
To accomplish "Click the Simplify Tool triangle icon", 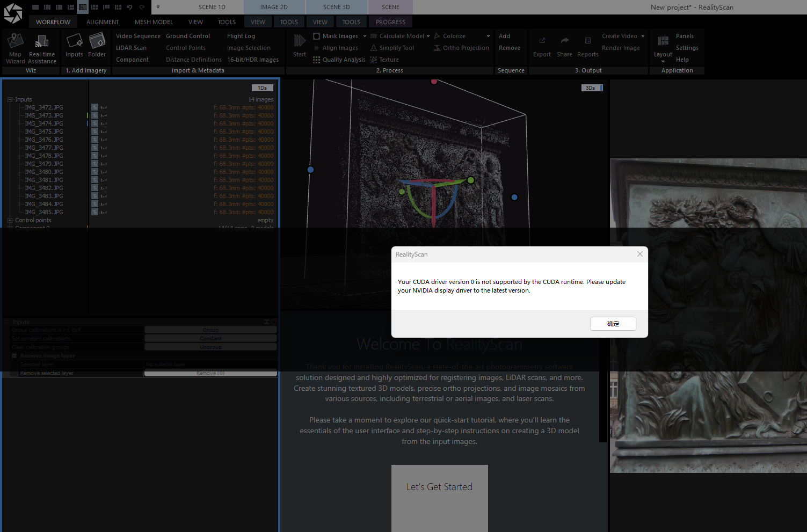I will point(374,48).
